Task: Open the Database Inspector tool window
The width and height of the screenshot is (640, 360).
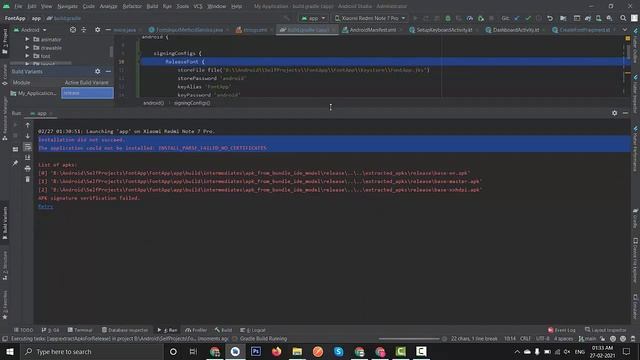Action: (125, 330)
